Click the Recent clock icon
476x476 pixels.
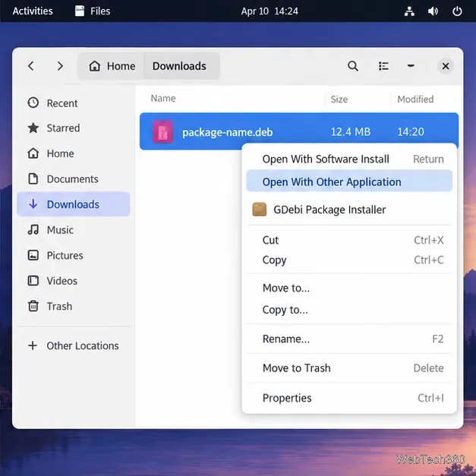[33, 103]
